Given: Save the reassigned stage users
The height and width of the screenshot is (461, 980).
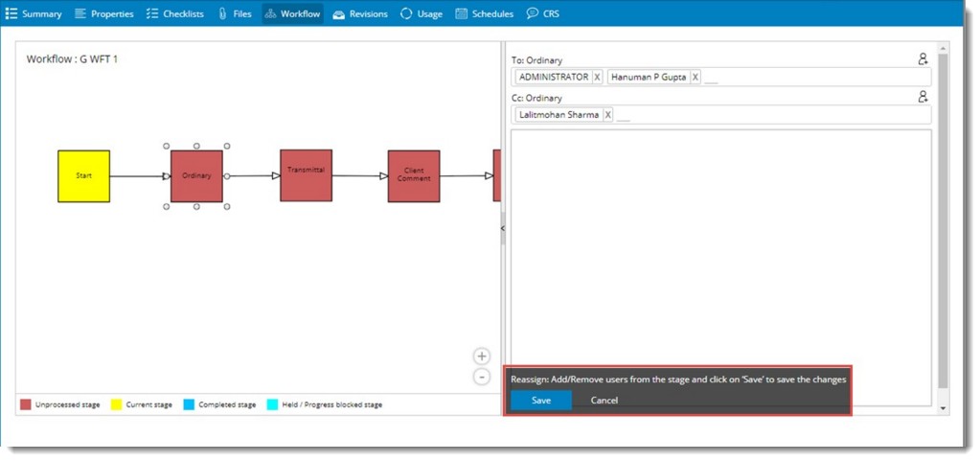Looking at the screenshot, I should (x=541, y=401).
